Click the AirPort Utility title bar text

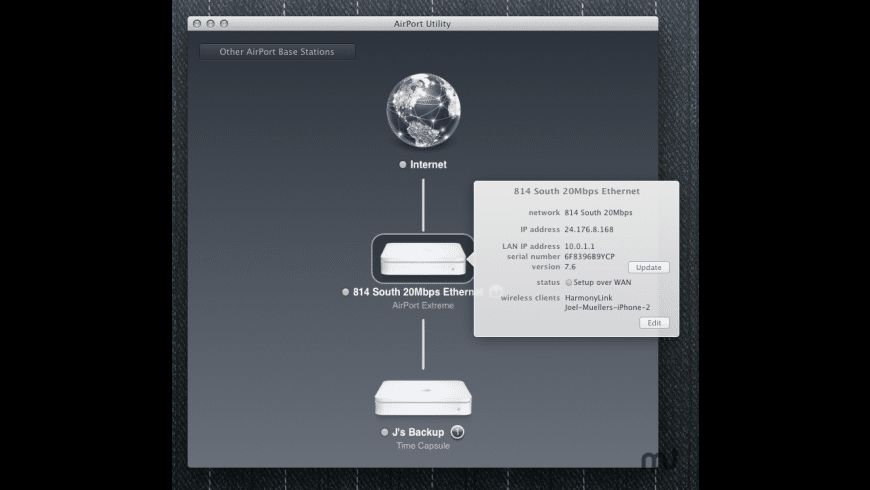(422, 24)
